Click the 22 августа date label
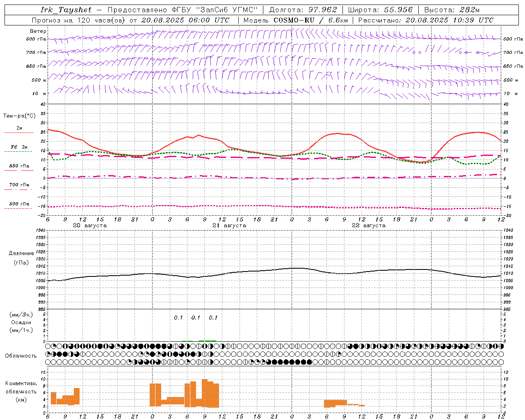525x420 pixels. pos(369,226)
